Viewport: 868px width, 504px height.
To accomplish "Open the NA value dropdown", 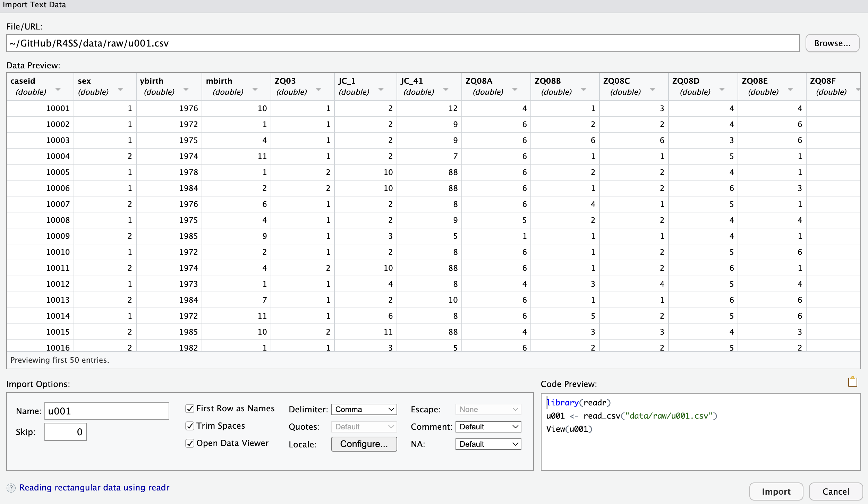I will click(488, 444).
